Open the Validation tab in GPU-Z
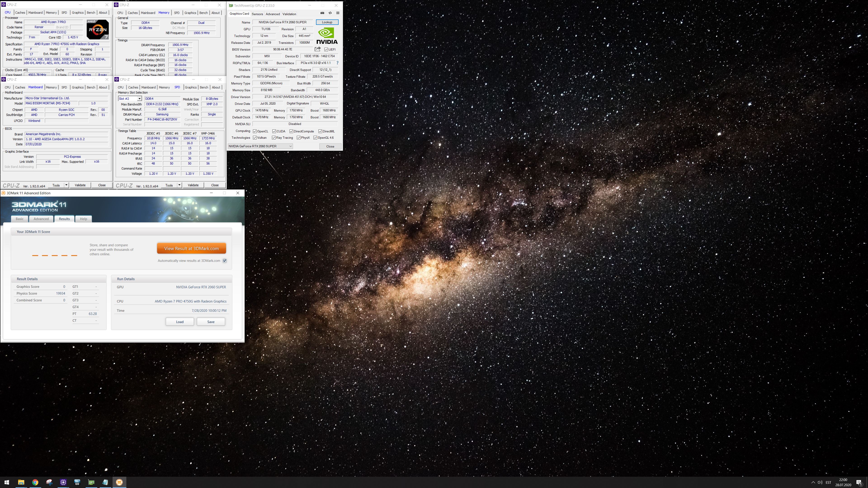 (x=289, y=14)
